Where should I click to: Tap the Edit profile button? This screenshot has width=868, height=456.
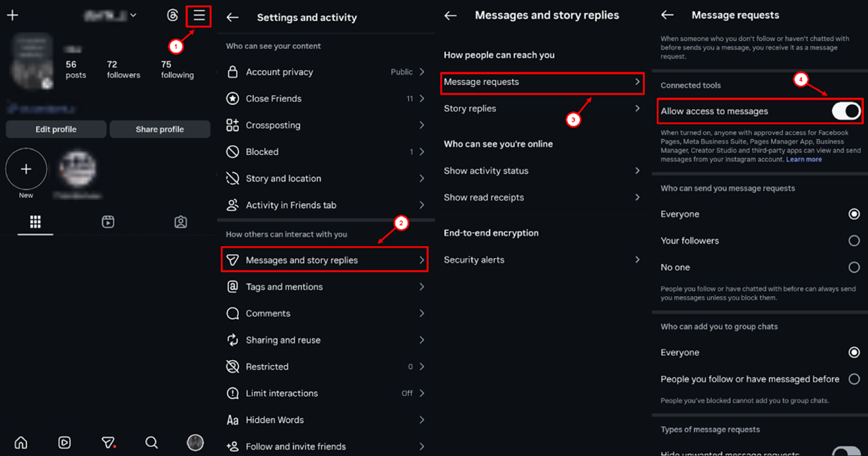56,129
